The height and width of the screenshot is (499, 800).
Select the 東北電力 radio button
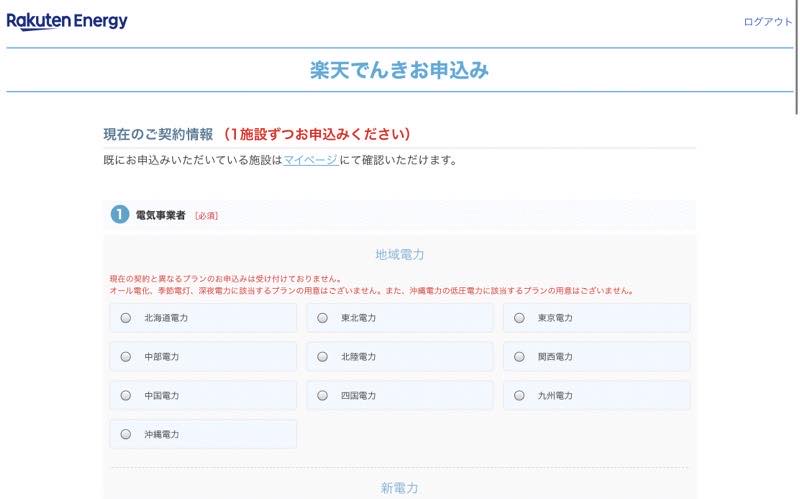(322, 318)
